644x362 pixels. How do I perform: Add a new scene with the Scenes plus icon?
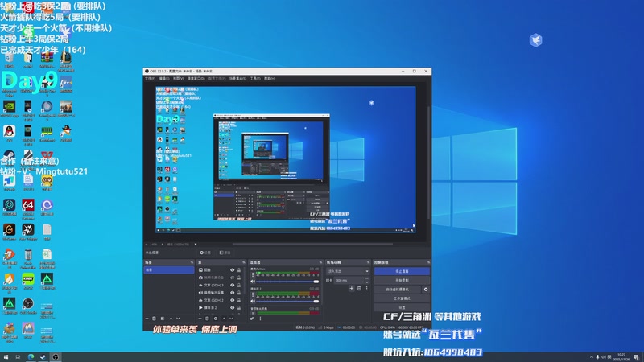click(x=147, y=319)
